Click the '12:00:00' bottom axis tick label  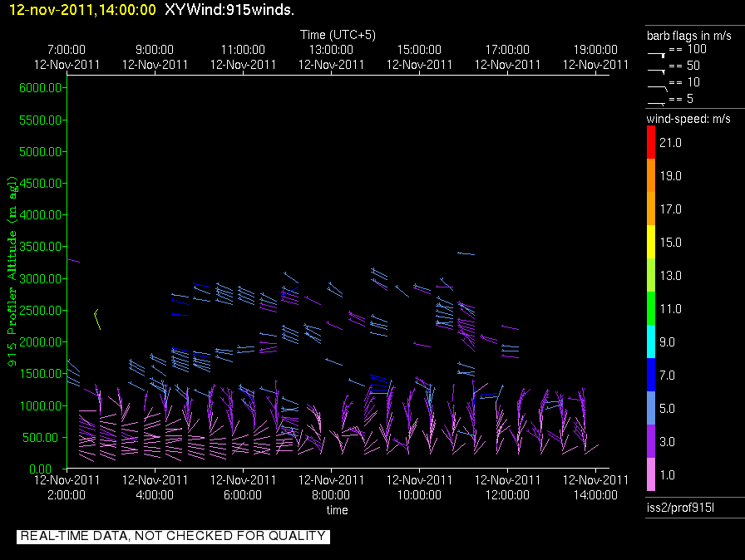507,495
